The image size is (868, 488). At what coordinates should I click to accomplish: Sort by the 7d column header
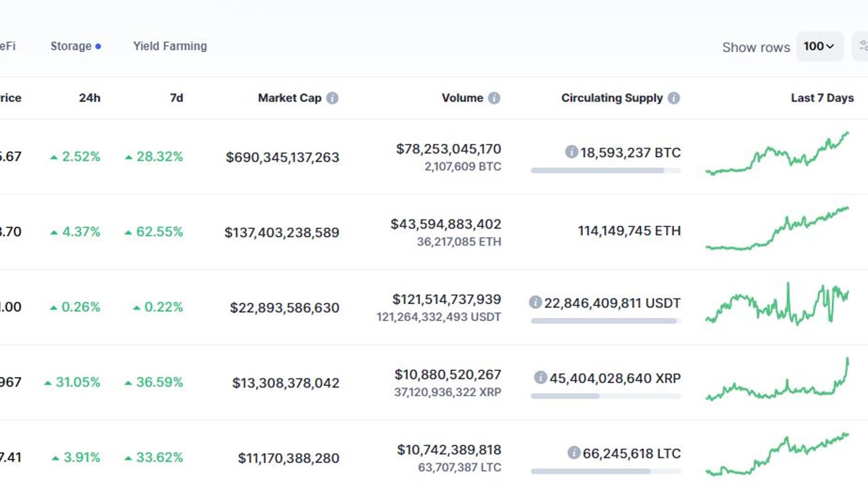click(176, 98)
